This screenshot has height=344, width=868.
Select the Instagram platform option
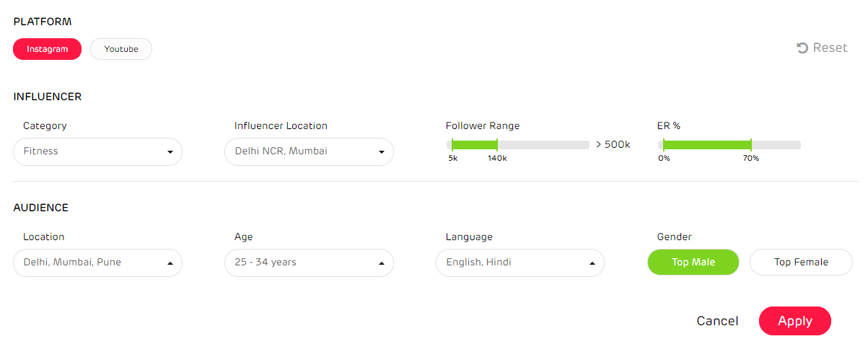pos(47,49)
